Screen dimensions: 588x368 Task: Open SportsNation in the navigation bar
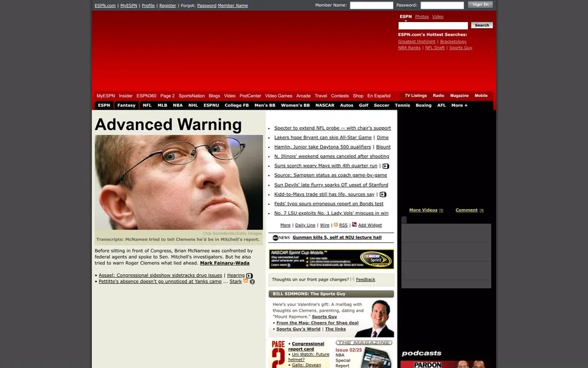tap(192, 96)
